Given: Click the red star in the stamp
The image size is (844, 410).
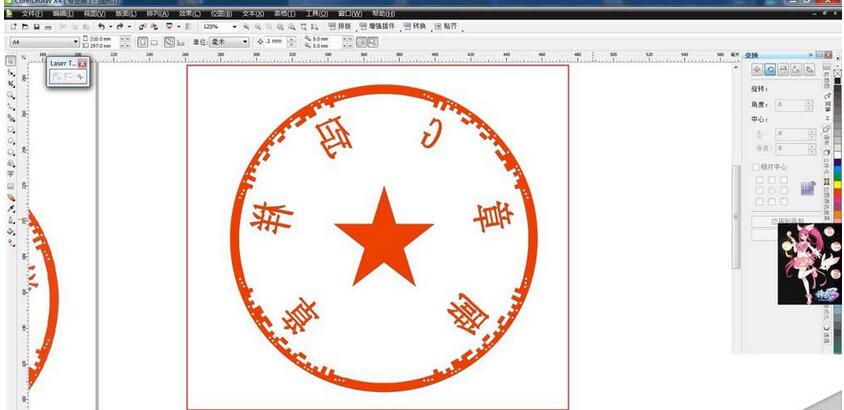Looking at the screenshot, I should 384,237.
